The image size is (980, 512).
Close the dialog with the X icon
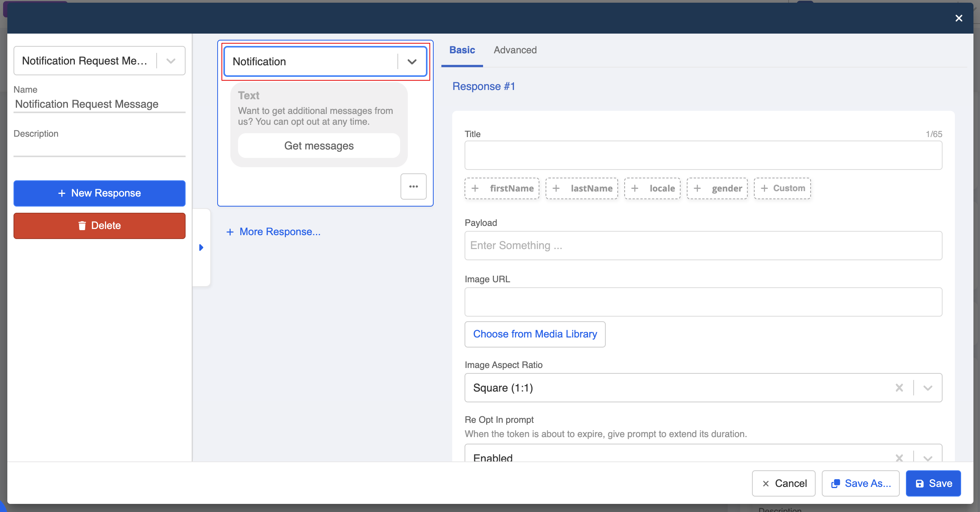(x=959, y=18)
